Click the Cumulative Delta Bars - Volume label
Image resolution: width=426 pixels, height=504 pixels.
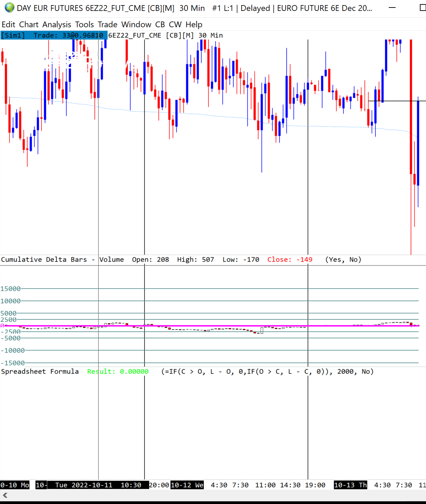63,260
